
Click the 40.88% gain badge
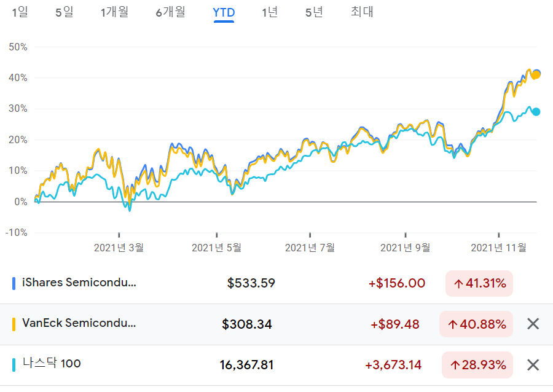coord(476,324)
